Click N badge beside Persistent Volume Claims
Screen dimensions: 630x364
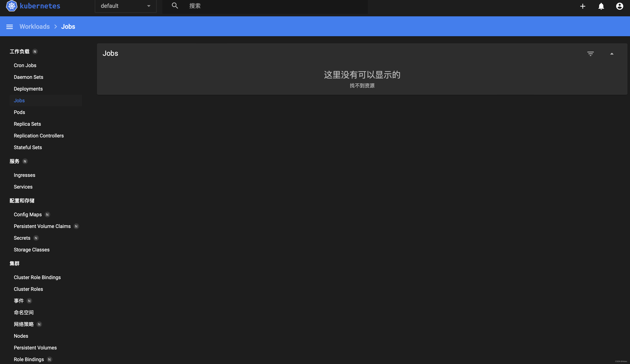[x=76, y=226]
